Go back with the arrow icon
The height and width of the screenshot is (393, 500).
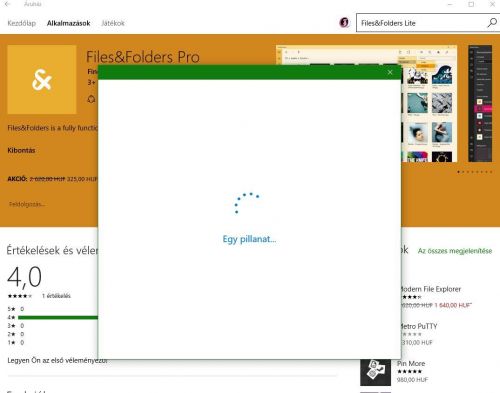pyautogui.click(x=7, y=4)
